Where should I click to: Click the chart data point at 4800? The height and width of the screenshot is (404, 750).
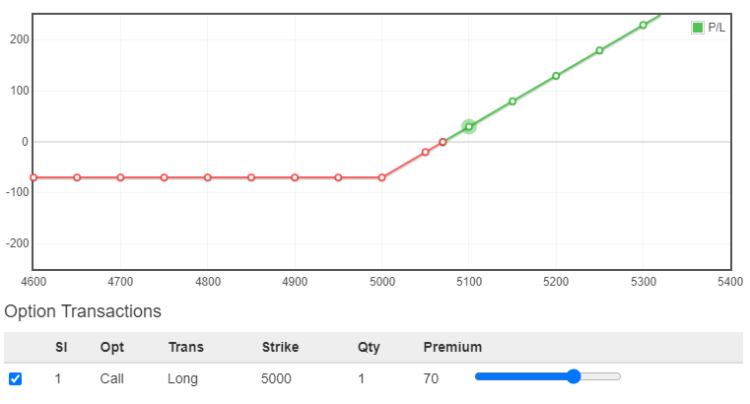(x=208, y=178)
